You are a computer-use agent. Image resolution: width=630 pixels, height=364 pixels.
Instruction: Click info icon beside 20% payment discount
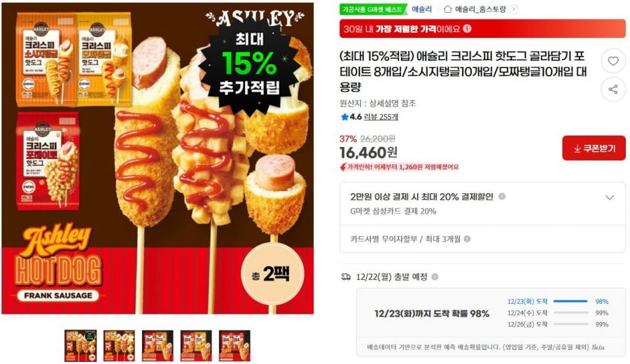coord(502,197)
